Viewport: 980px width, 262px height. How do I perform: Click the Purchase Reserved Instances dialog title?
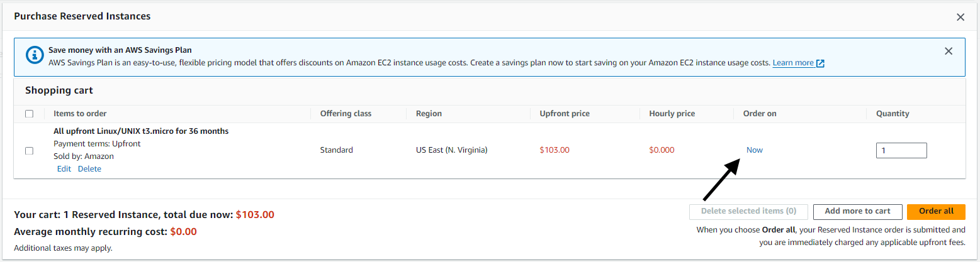click(82, 16)
